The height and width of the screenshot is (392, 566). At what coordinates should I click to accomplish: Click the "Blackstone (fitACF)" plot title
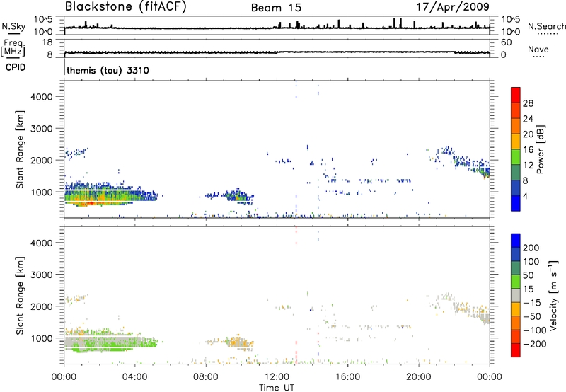126,6
